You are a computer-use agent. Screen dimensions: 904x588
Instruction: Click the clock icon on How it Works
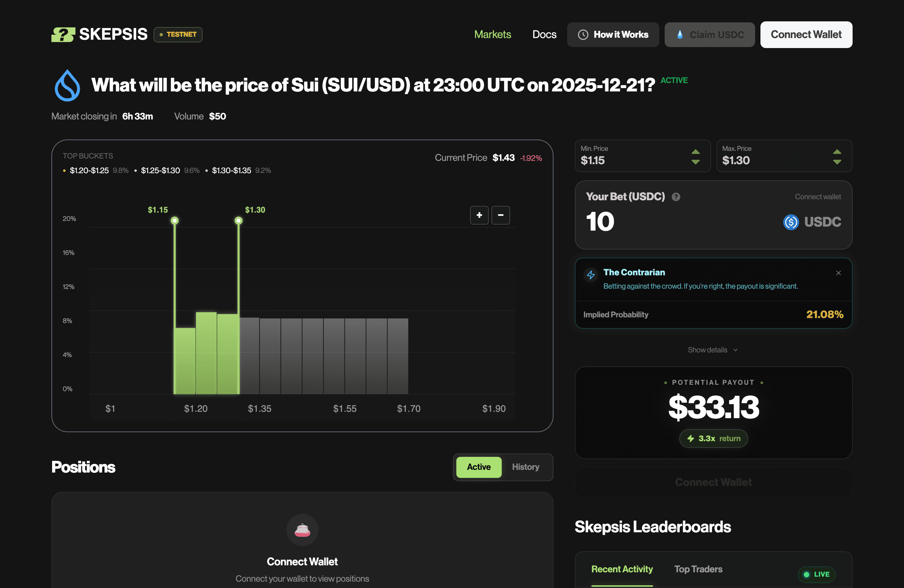(x=583, y=35)
